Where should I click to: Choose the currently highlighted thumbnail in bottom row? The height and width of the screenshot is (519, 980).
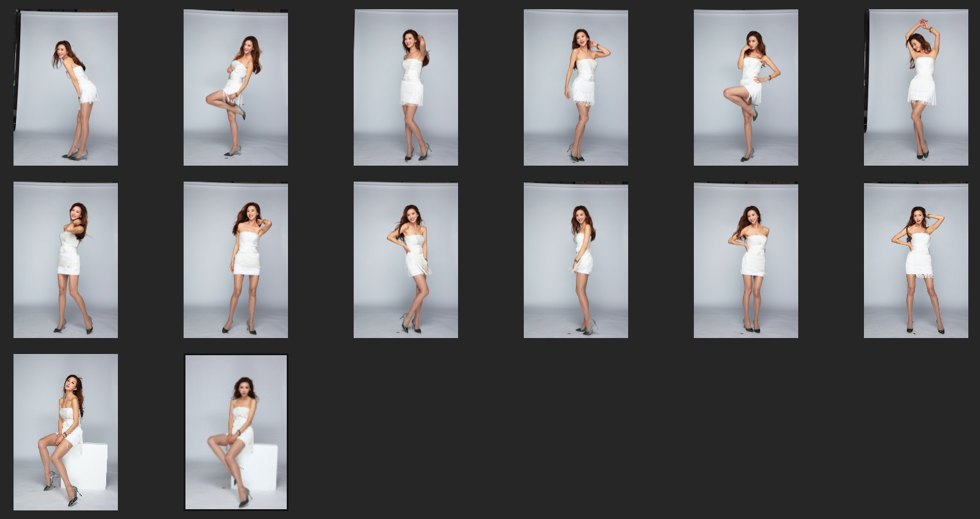pyautogui.click(x=236, y=432)
